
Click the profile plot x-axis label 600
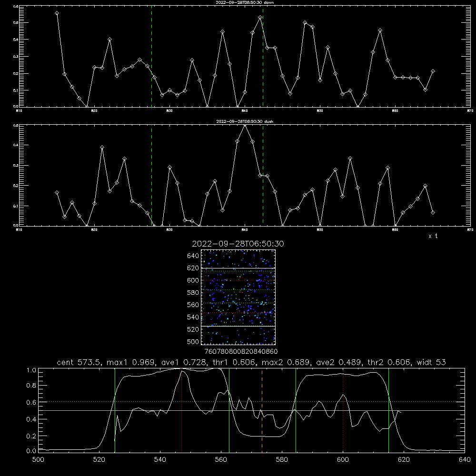pos(343,460)
